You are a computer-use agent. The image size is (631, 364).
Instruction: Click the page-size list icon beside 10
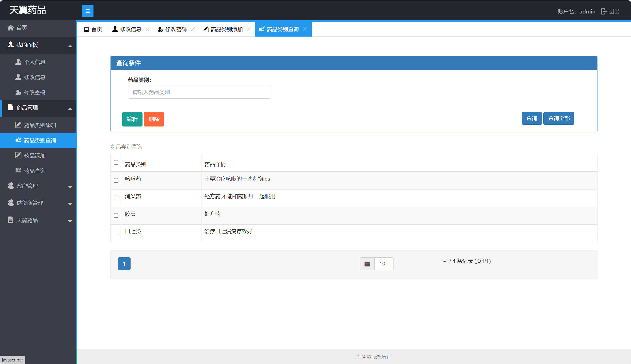[367, 264]
